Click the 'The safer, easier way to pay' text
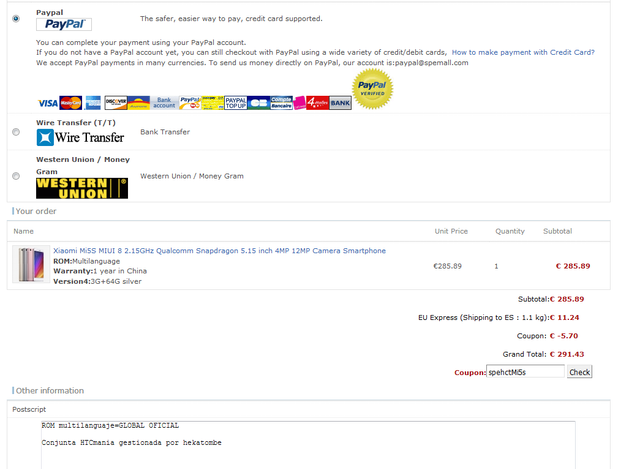This screenshot has height=469, width=640. [231, 19]
